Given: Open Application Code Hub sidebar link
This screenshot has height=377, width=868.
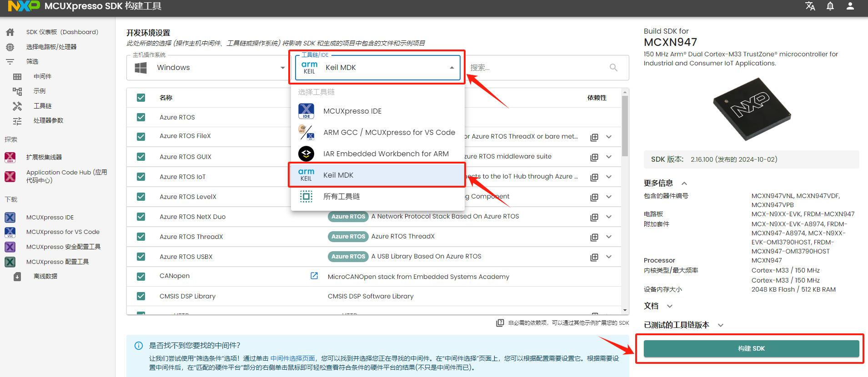Looking at the screenshot, I should pos(66,176).
